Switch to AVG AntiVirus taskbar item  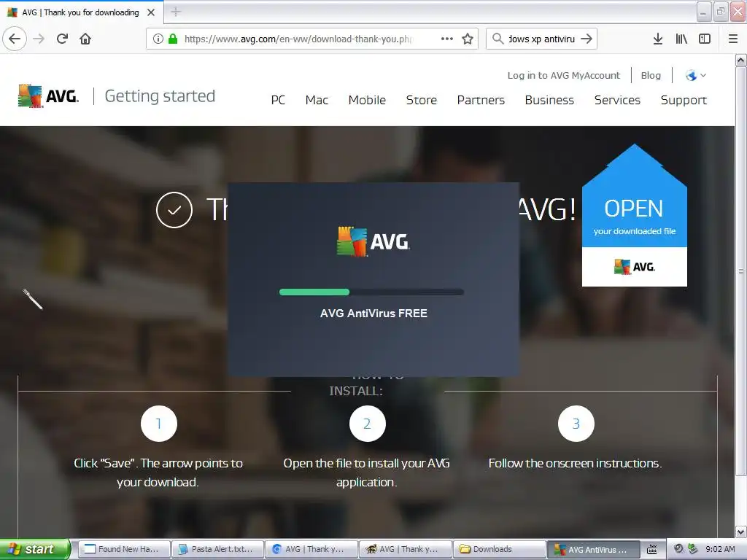tap(592, 549)
